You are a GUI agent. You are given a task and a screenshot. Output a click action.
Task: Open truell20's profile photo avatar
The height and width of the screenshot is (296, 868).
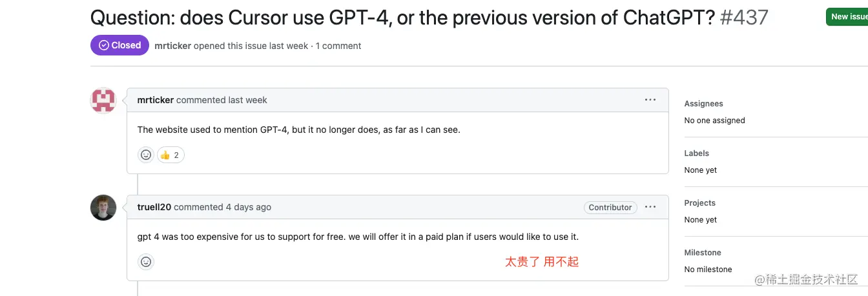pyautogui.click(x=103, y=208)
